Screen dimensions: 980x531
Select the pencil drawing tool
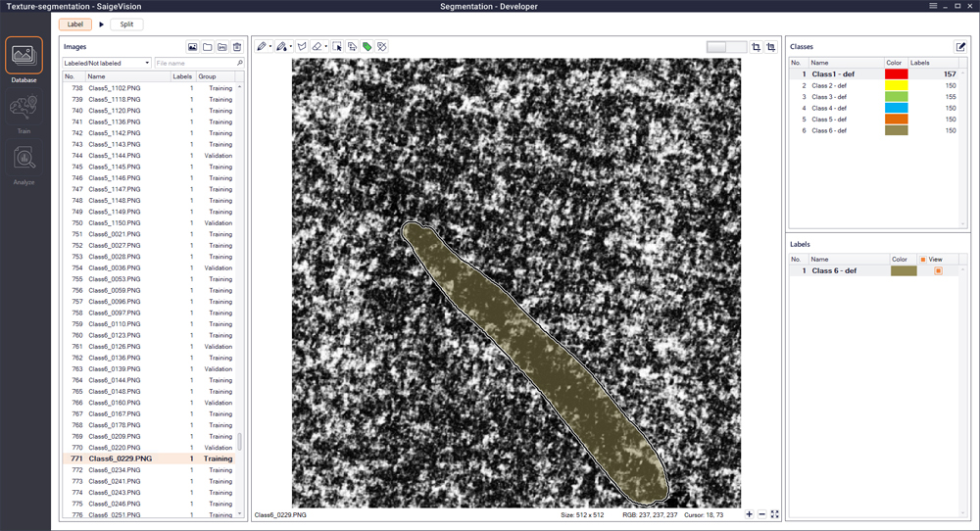point(262,47)
